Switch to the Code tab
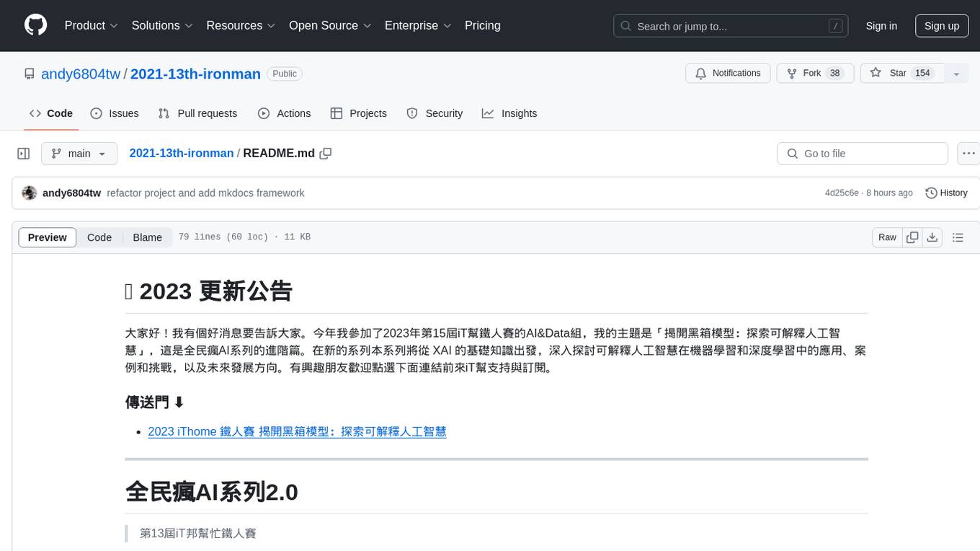 (x=51, y=113)
